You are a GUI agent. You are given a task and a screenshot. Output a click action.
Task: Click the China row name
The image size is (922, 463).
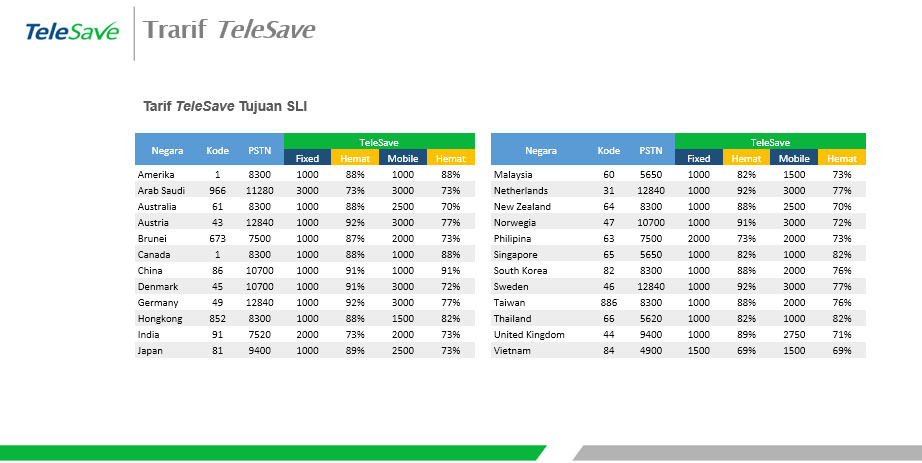150,271
